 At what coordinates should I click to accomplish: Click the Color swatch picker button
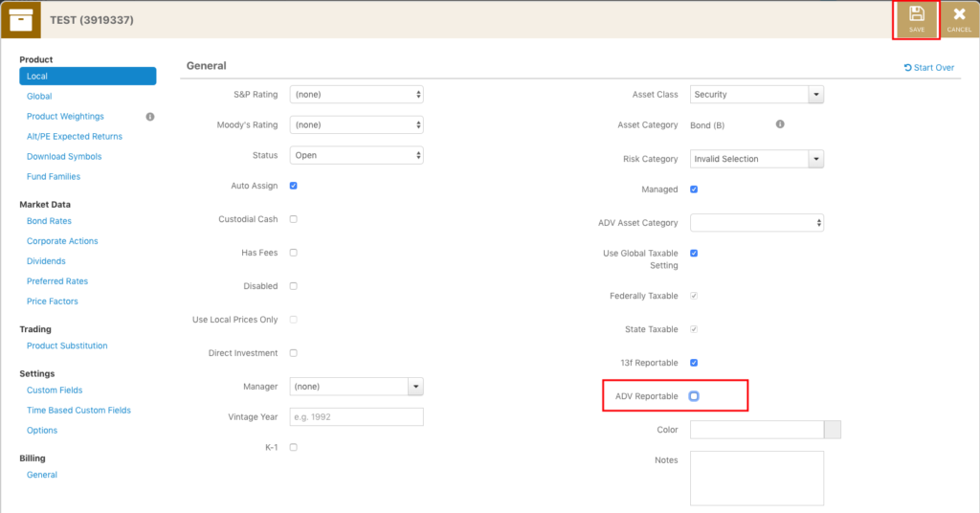pyautogui.click(x=833, y=430)
